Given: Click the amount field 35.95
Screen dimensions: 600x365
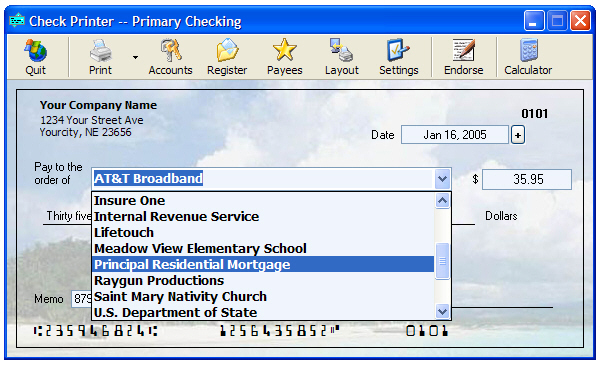Looking at the screenshot, I should click(527, 179).
